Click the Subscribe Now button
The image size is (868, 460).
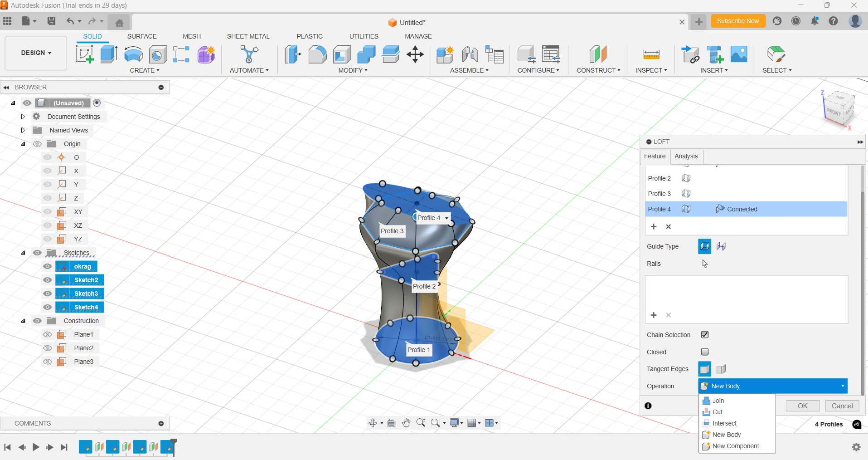click(x=738, y=21)
